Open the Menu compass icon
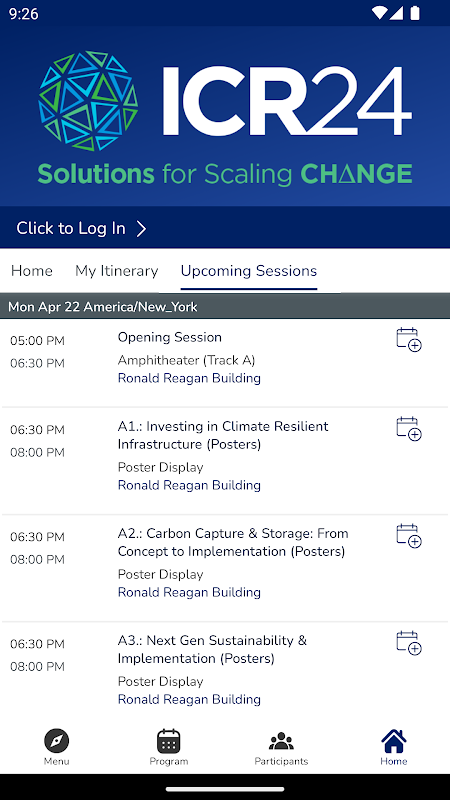The height and width of the screenshot is (800, 450). tap(57, 741)
